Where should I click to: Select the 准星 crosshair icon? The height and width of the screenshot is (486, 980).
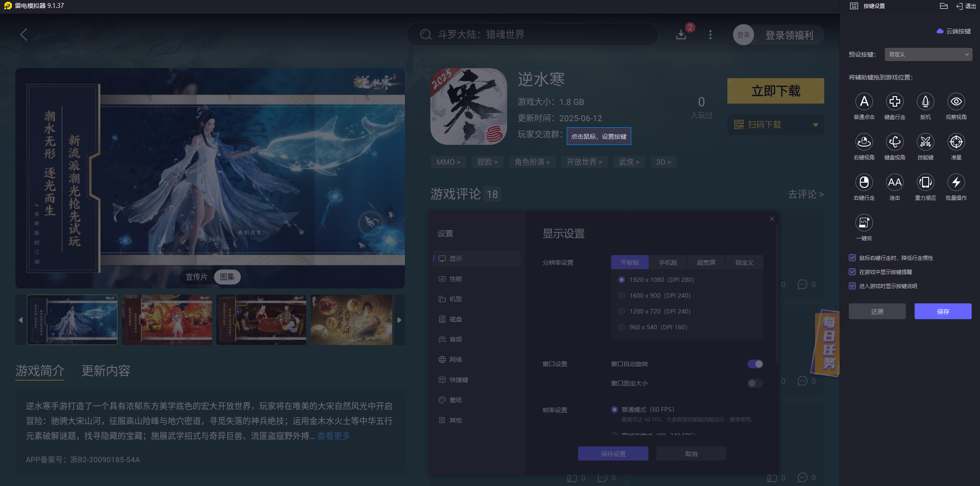pyautogui.click(x=956, y=142)
